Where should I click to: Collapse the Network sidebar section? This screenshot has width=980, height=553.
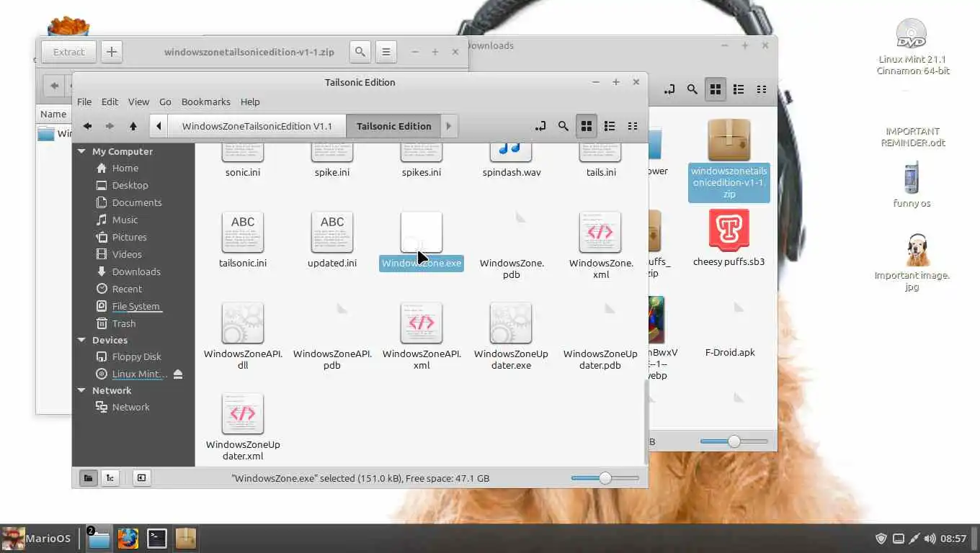(x=81, y=390)
